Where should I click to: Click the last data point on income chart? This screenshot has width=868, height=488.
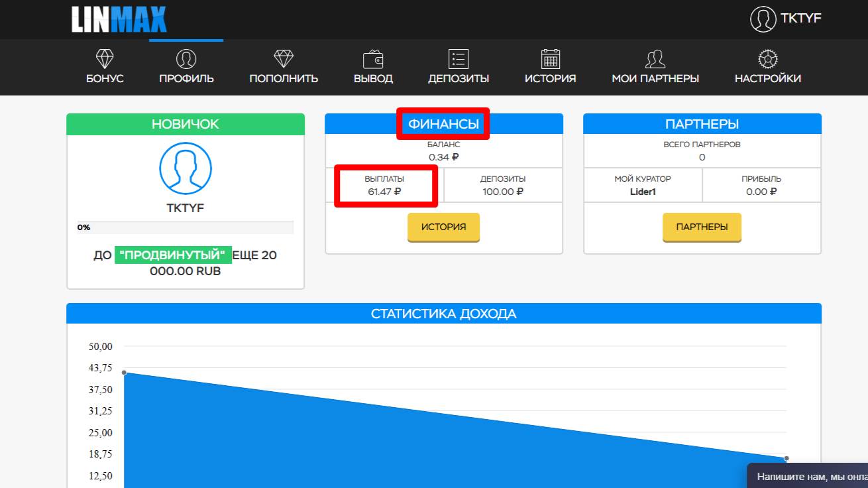787,458
